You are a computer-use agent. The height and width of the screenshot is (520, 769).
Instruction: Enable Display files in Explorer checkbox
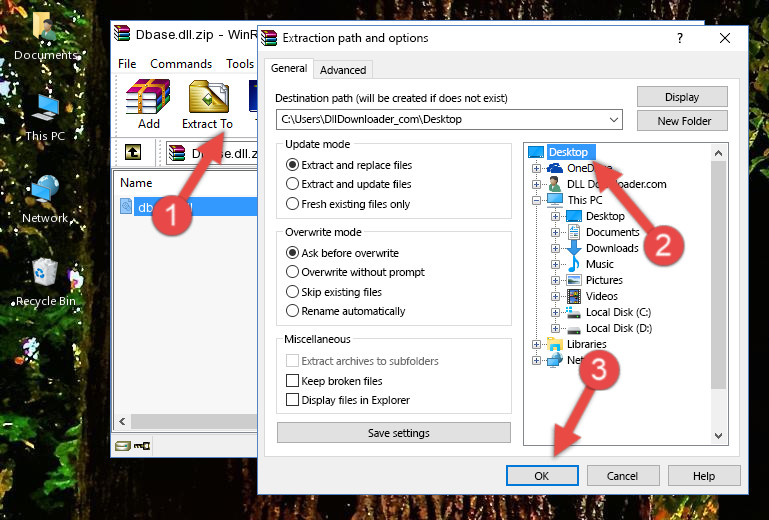292,400
